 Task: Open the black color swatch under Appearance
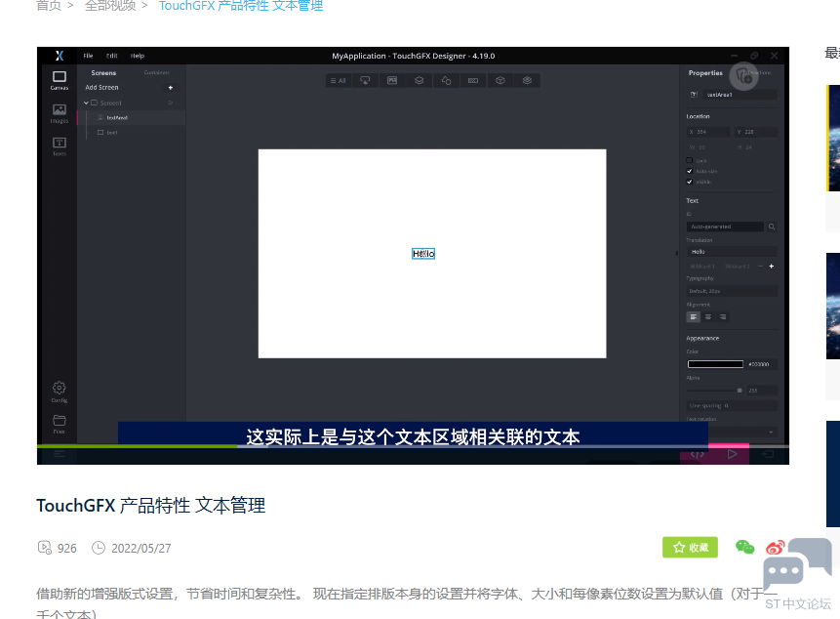(x=715, y=364)
